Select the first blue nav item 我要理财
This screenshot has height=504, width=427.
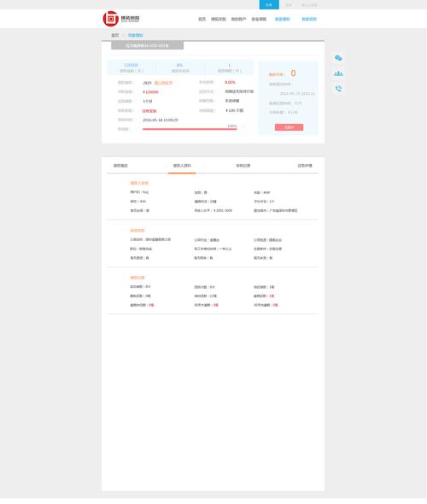[283, 20]
